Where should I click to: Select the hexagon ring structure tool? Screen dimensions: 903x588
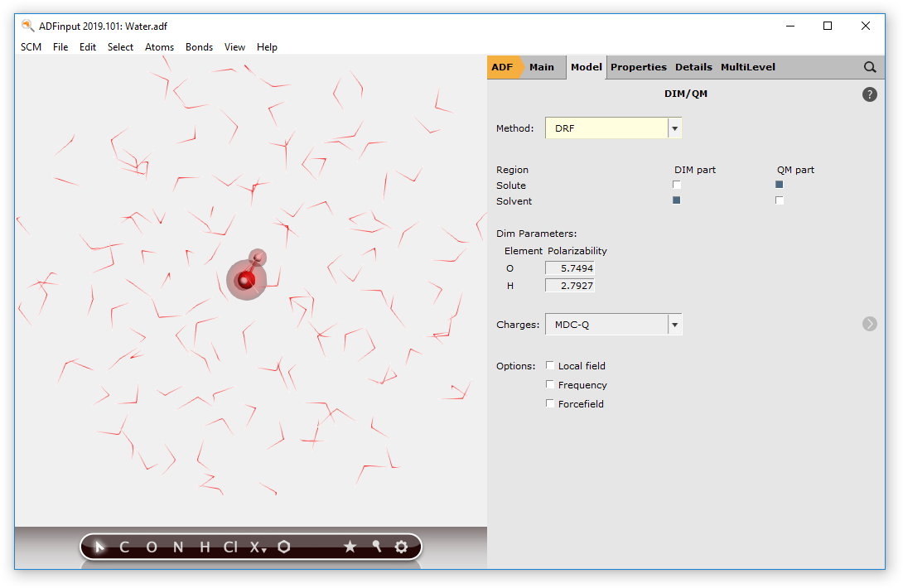tap(284, 547)
